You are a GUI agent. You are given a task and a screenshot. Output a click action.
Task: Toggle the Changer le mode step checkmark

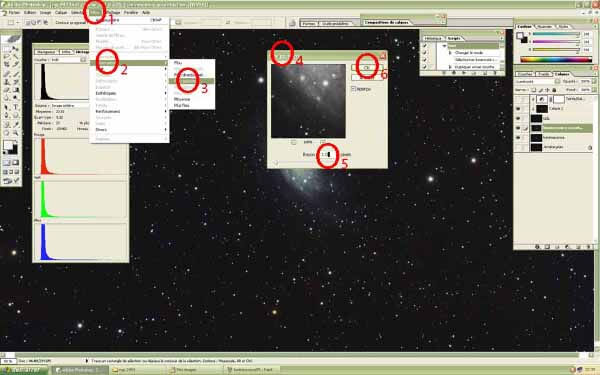pos(425,53)
